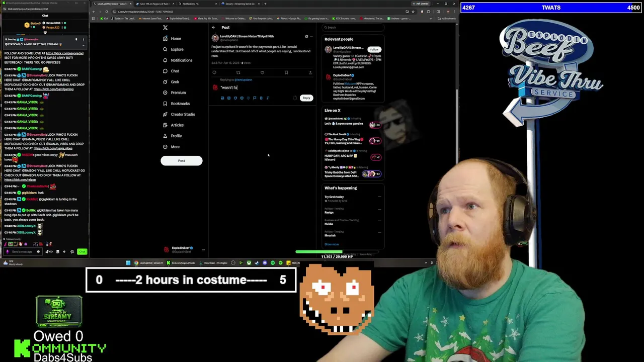Click the reply comment icon under the post
This screenshot has height=362, width=644.
[214, 72]
